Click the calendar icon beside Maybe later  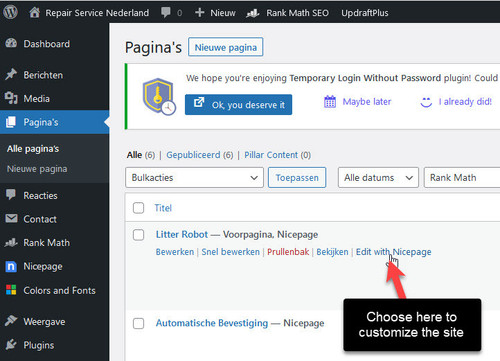coord(330,102)
